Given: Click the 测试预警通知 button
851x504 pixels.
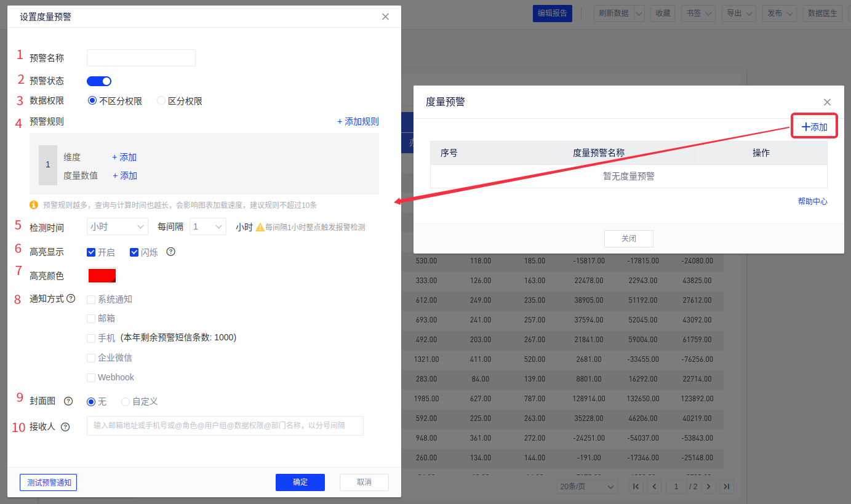Looking at the screenshot, I should (x=49, y=482).
